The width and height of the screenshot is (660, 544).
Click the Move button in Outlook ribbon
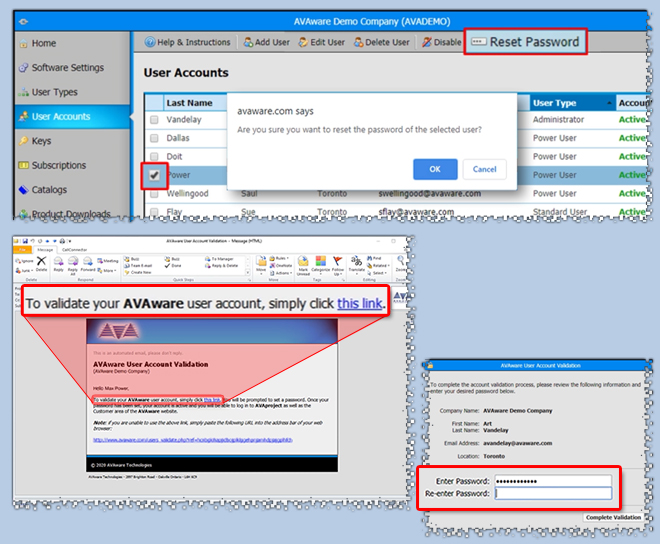click(x=261, y=264)
